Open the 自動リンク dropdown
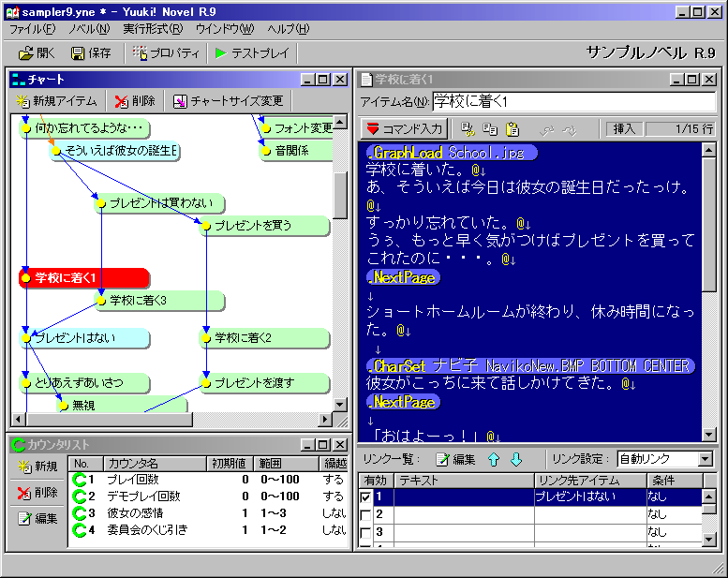Image resolution: width=728 pixels, height=578 pixels. (705, 460)
